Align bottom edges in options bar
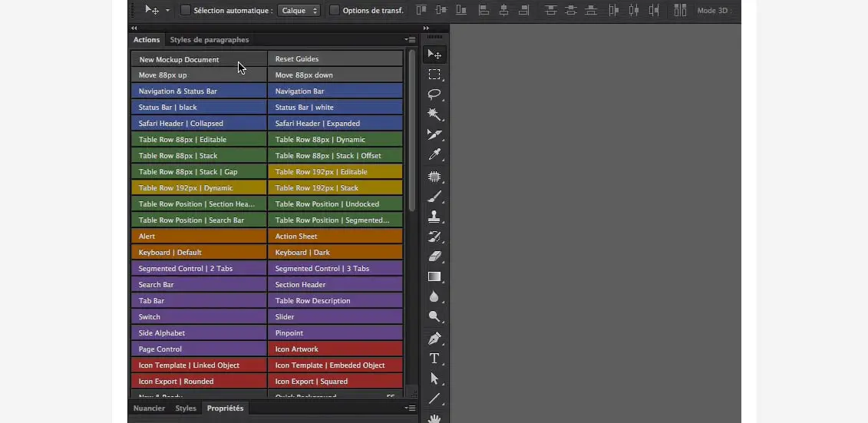Viewport: 868px width, 423px height. click(x=461, y=10)
